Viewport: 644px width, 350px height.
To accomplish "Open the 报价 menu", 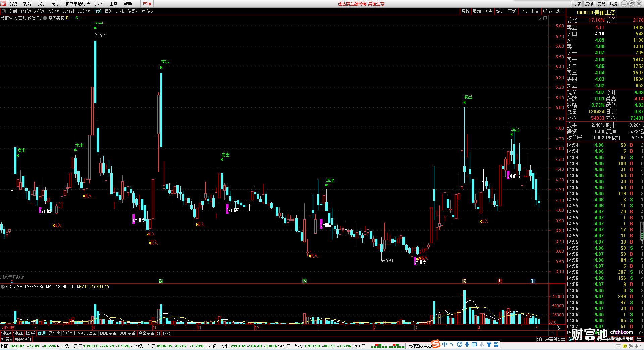I will tap(42, 4).
